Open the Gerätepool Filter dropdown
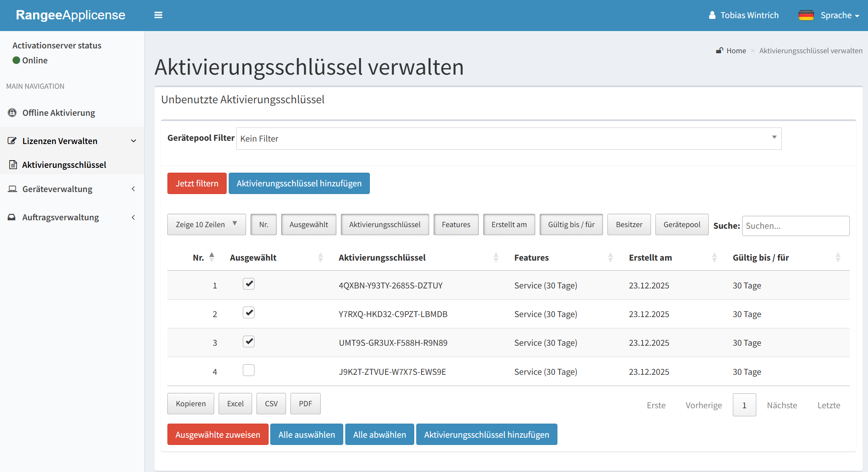 (x=508, y=139)
